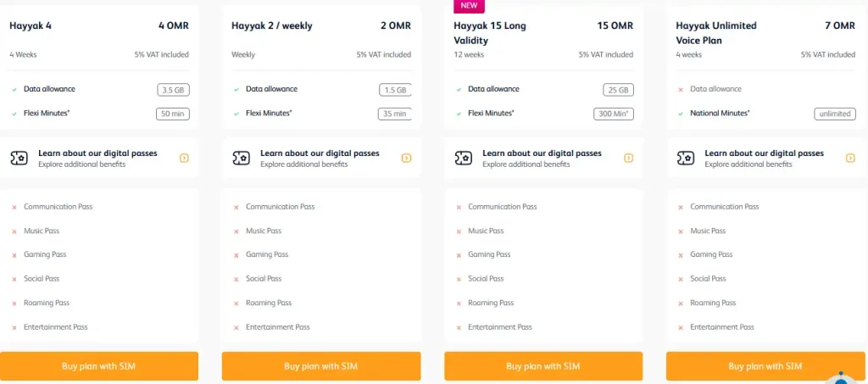Buy the Hayyak 2 weekly plan with SIM
Image resolution: width=868 pixels, height=384 pixels.
[x=321, y=366]
